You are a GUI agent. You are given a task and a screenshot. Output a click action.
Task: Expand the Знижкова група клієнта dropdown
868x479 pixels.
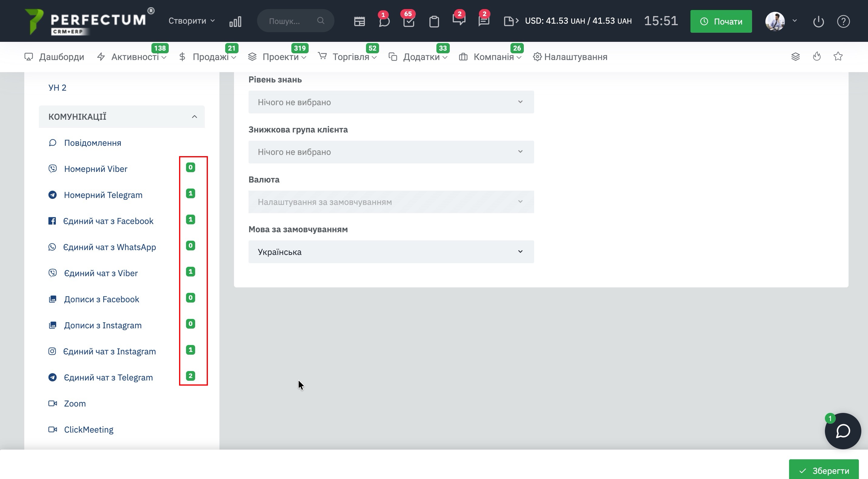391,152
